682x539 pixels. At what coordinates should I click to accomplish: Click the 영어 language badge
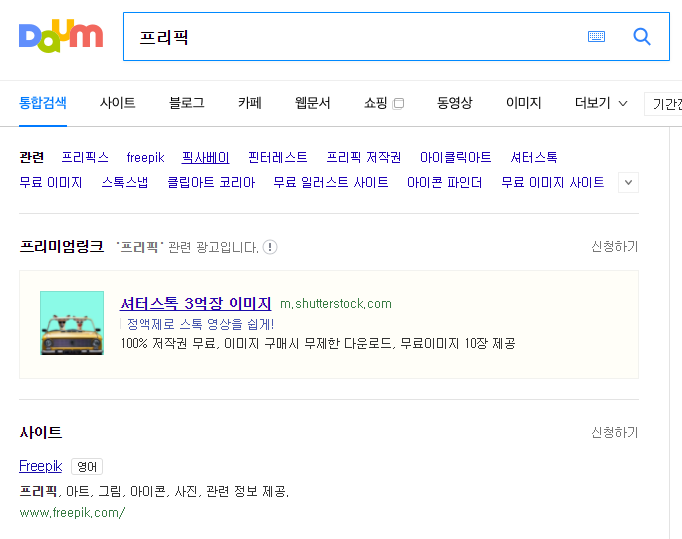[87, 467]
